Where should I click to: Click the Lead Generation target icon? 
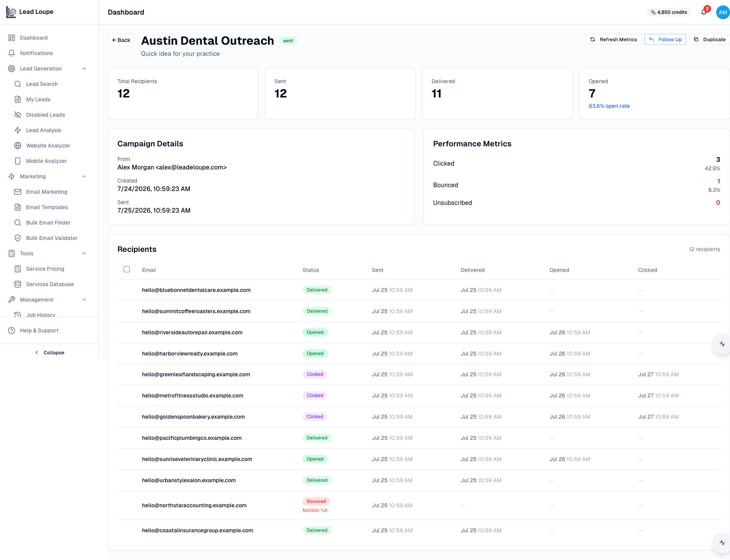click(x=12, y=69)
